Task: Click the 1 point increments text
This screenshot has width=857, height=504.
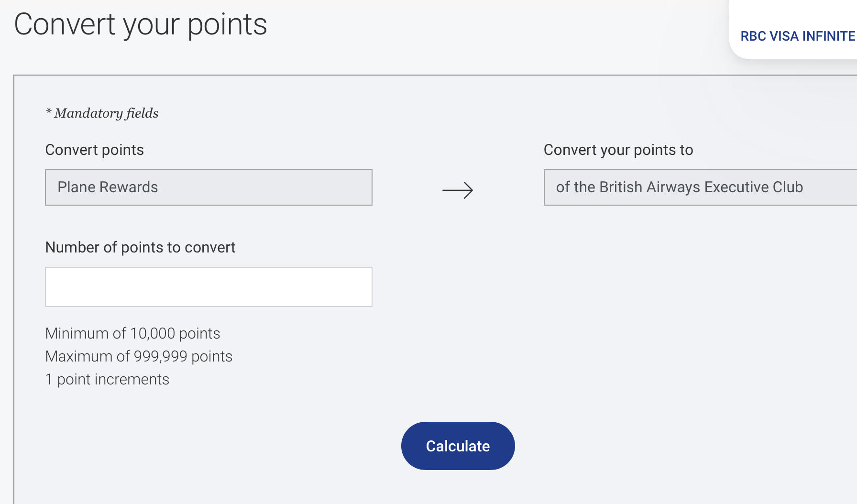Action: pos(107,379)
